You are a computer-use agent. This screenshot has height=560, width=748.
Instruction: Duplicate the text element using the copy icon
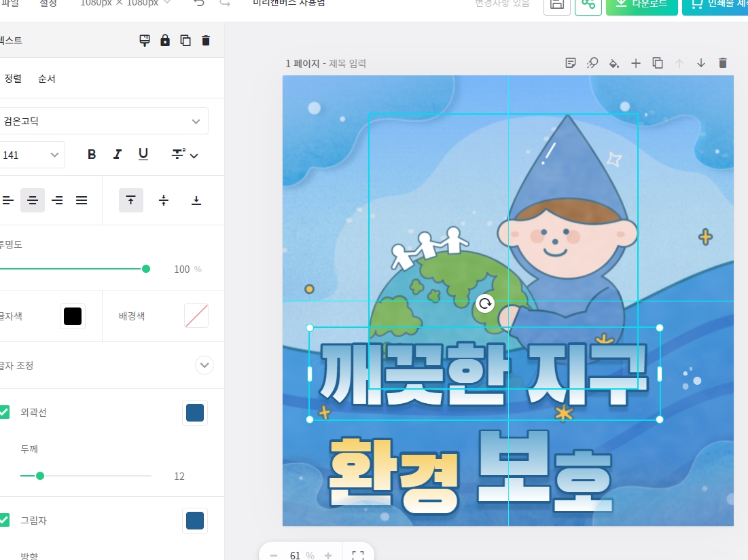[184, 40]
